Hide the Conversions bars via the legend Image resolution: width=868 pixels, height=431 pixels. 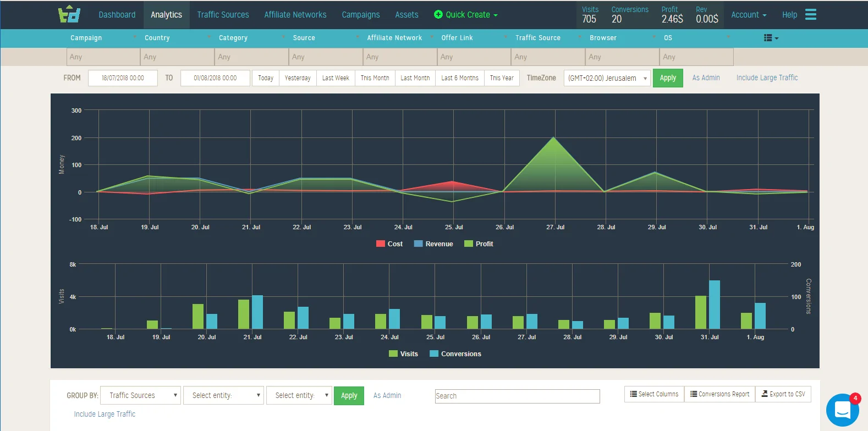click(455, 354)
